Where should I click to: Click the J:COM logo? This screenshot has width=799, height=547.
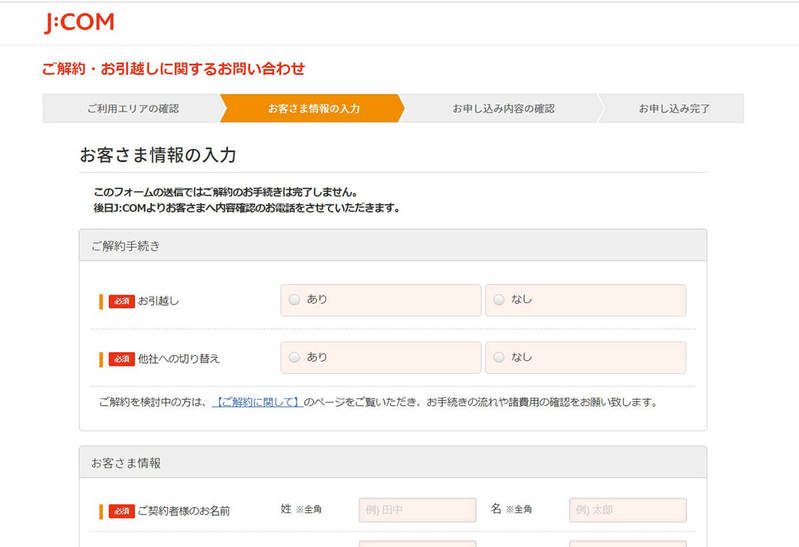79,22
